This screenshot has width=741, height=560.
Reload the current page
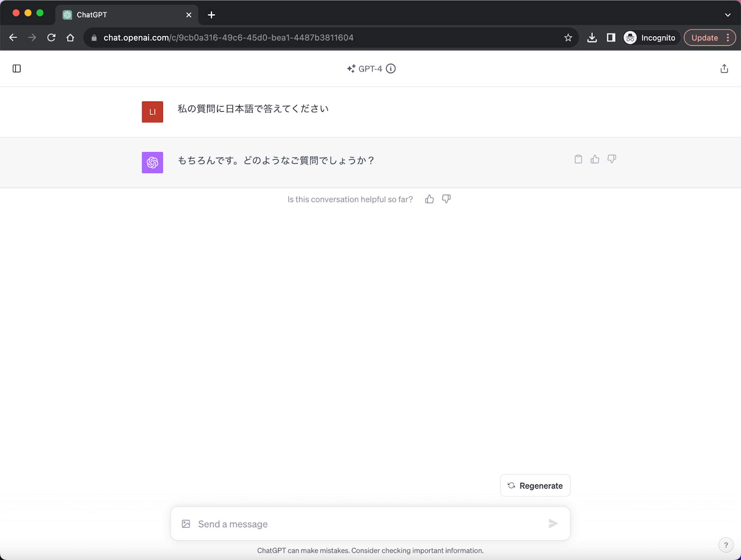point(51,38)
